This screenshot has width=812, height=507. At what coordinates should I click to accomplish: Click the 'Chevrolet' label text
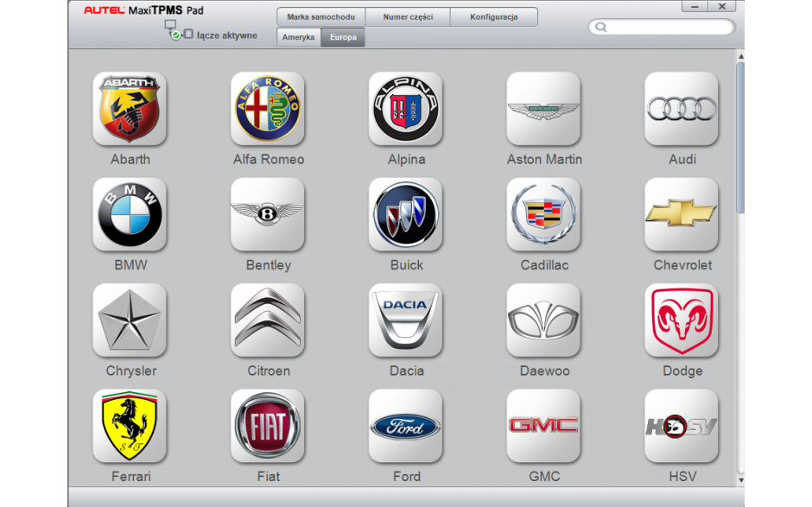coord(682,265)
